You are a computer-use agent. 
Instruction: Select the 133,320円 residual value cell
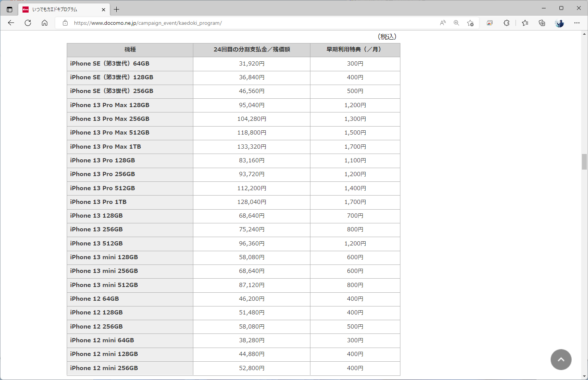pyautogui.click(x=252, y=147)
